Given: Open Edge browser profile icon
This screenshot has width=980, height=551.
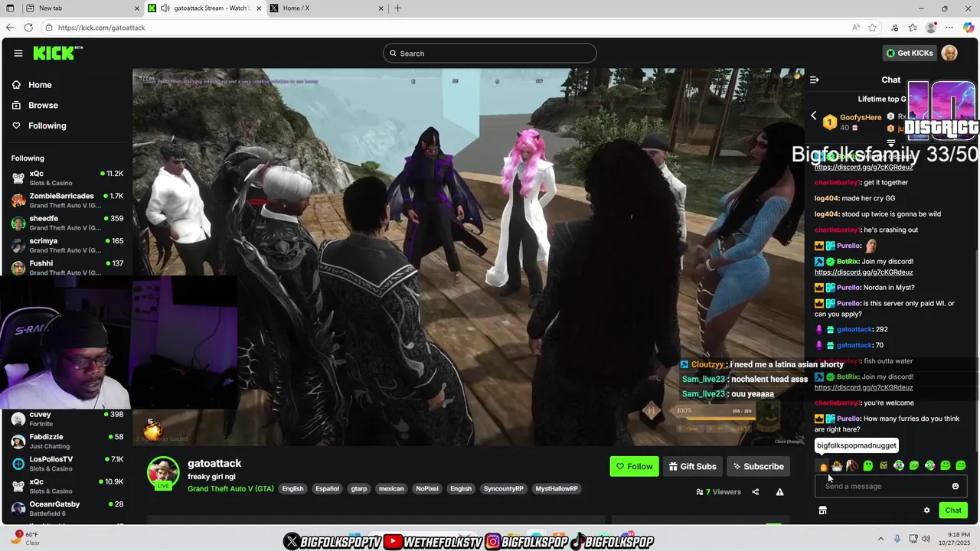Looking at the screenshot, I should click(x=931, y=28).
